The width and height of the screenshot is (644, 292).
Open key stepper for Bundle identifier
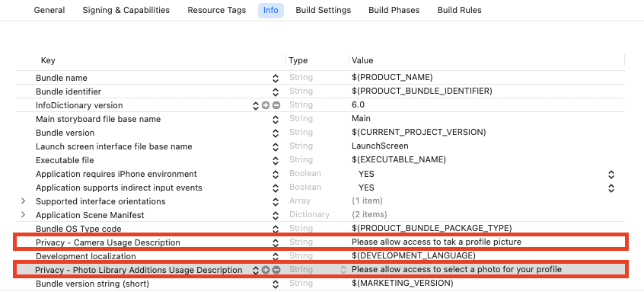coord(276,91)
